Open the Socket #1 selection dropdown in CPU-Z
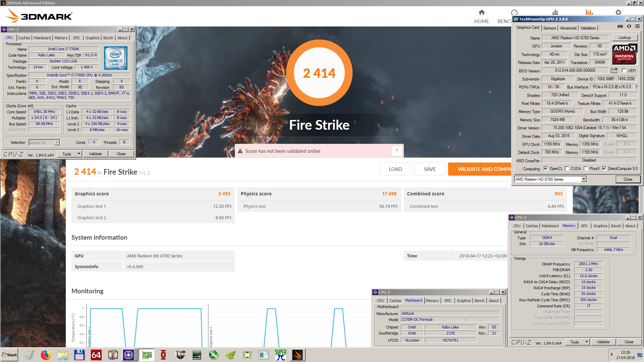Viewport: 644px width, 362px height. 57,142
